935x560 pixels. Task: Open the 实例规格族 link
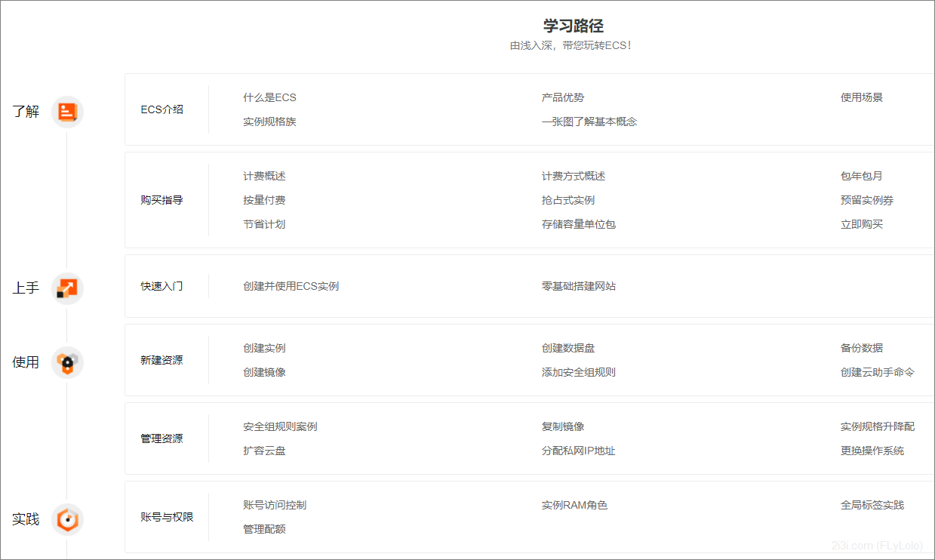[269, 122]
